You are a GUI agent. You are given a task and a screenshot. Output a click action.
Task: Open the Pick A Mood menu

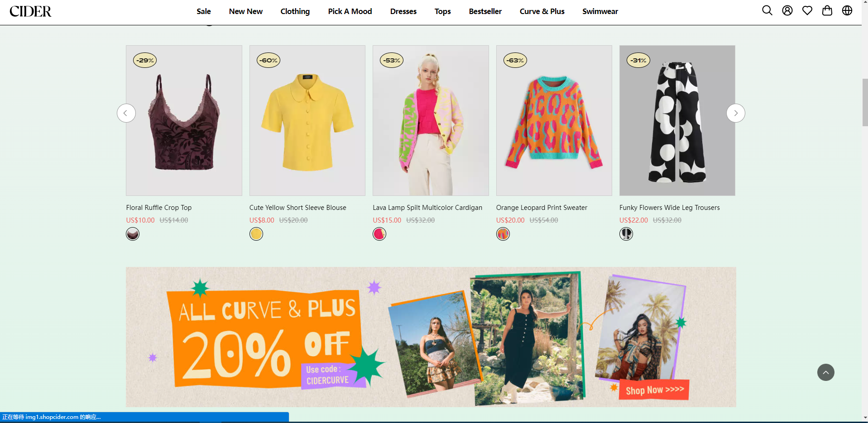coord(350,11)
